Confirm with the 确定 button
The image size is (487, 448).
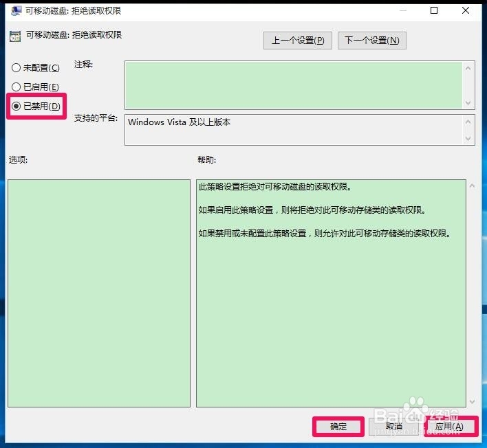338,427
